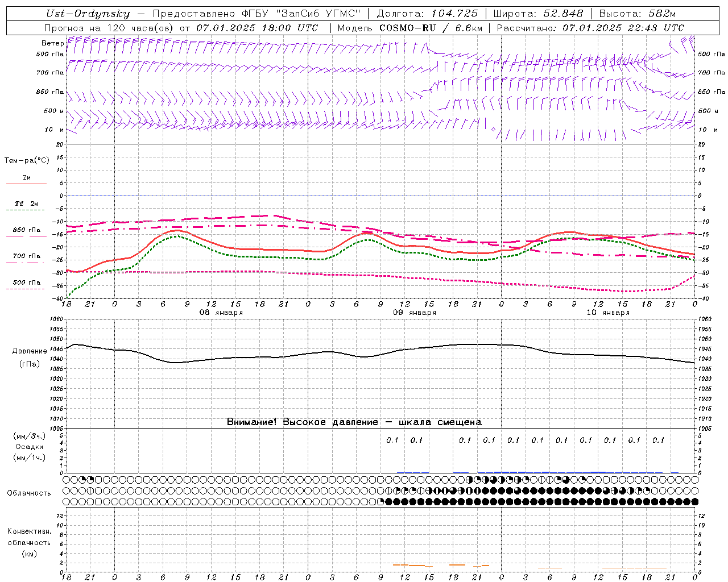728x582 pixels.
Task: Select the 'Осадки' precipitation label
Action: pyautogui.click(x=30, y=447)
